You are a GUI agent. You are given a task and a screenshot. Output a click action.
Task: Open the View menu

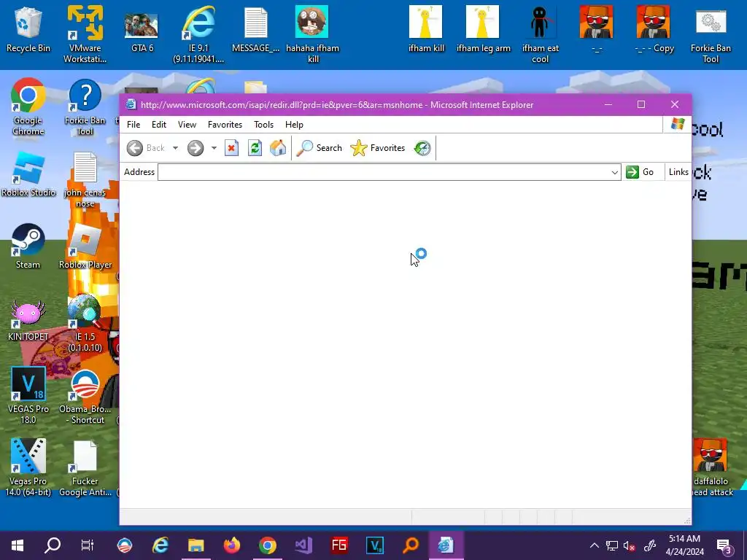pos(187,125)
